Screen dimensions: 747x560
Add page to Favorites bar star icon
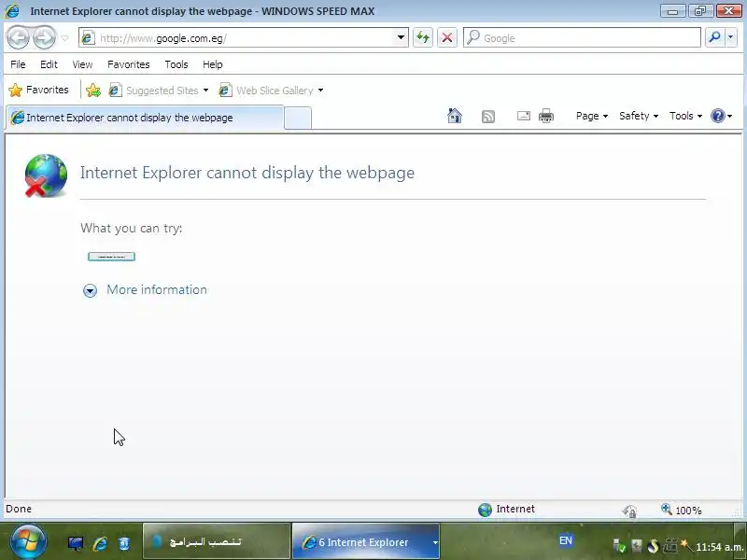pyautogui.click(x=93, y=90)
